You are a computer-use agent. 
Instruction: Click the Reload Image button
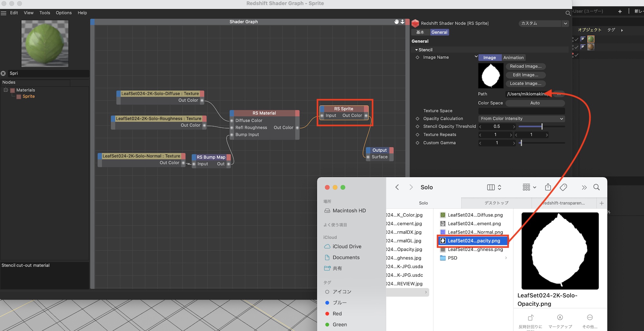click(526, 66)
